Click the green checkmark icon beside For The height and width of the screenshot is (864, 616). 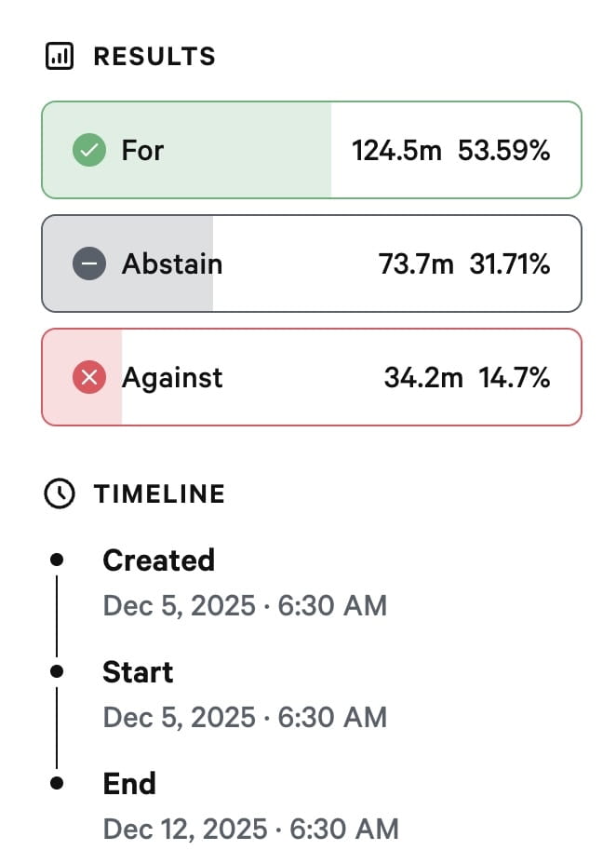tap(89, 150)
